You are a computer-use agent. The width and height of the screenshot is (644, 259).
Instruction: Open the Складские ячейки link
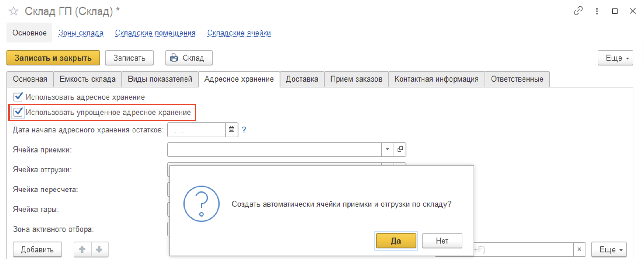(x=239, y=33)
